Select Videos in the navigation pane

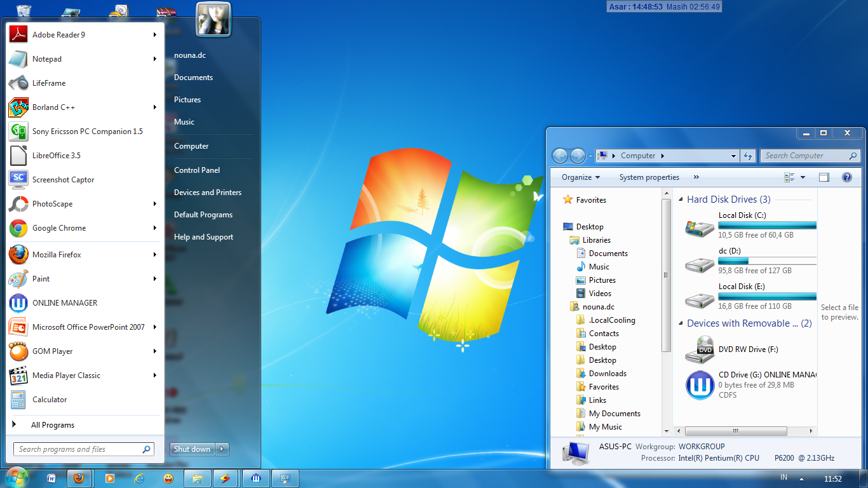click(600, 294)
